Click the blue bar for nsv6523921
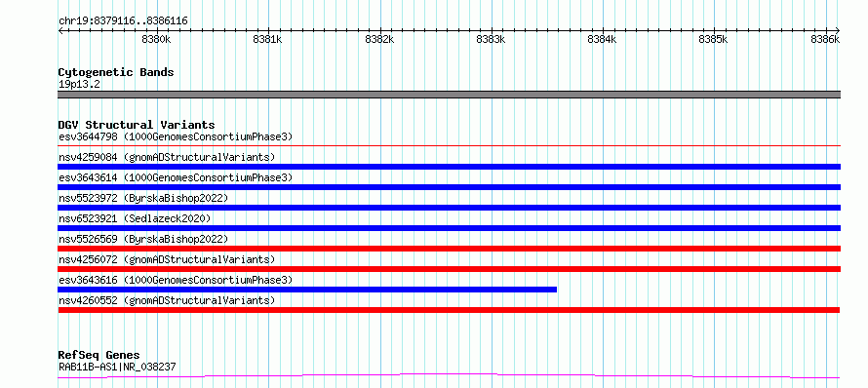The image size is (868, 388). (449, 228)
